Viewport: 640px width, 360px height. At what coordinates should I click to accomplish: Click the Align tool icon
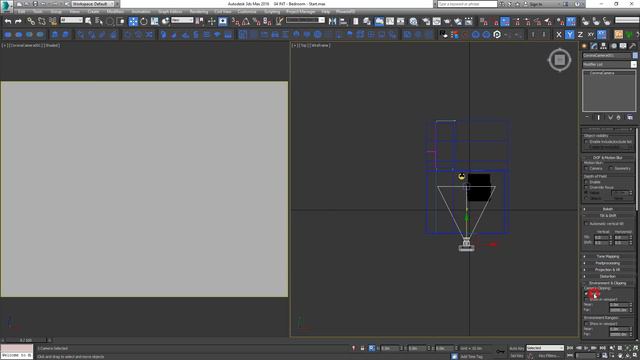pos(343,21)
